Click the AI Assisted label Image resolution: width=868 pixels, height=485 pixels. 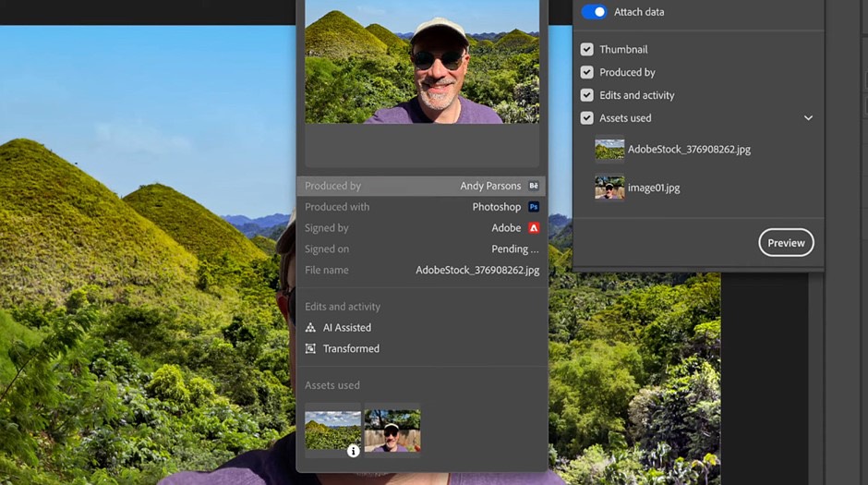[x=347, y=328]
